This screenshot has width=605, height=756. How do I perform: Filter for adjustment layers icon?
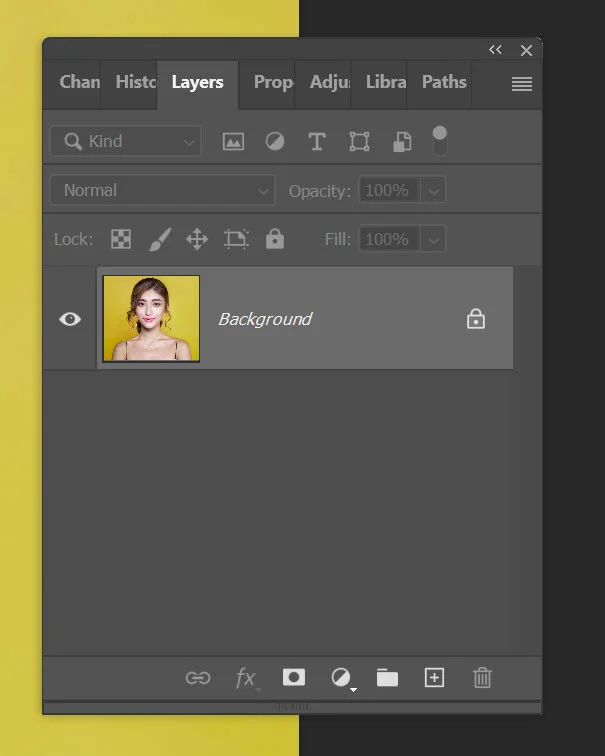(x=275, y=142)
